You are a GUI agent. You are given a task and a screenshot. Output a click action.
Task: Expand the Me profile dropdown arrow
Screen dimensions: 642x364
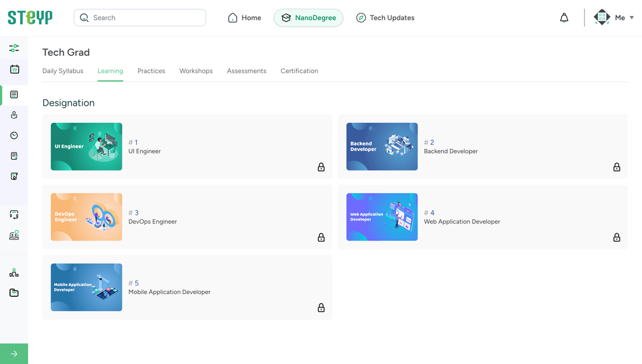click(631, 18)
